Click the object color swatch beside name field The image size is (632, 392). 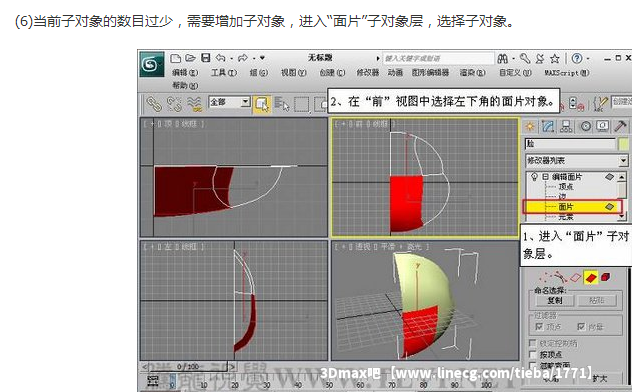tap(624, 144)
